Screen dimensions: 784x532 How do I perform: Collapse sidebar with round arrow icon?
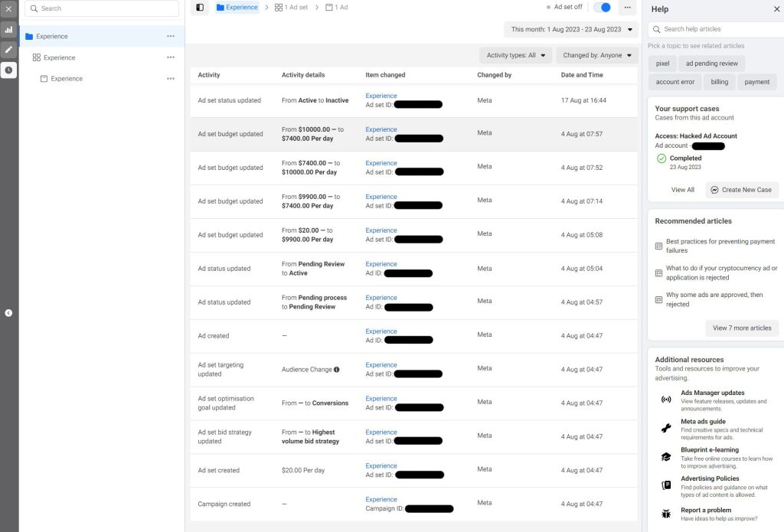[x=8, y=313]
